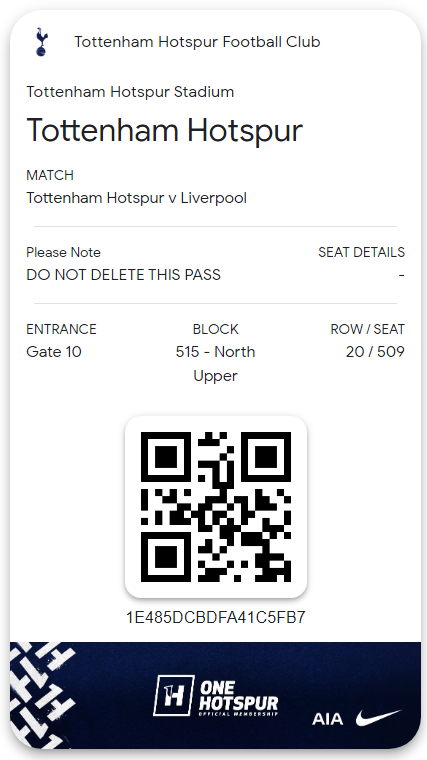Click the Tottenham cockerel crest logo
This screenshot has width=427, height=760.
[x=42, y=42]
